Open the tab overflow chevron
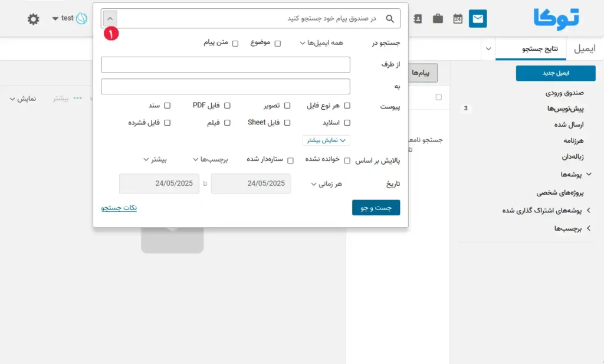 coord(488,49)
